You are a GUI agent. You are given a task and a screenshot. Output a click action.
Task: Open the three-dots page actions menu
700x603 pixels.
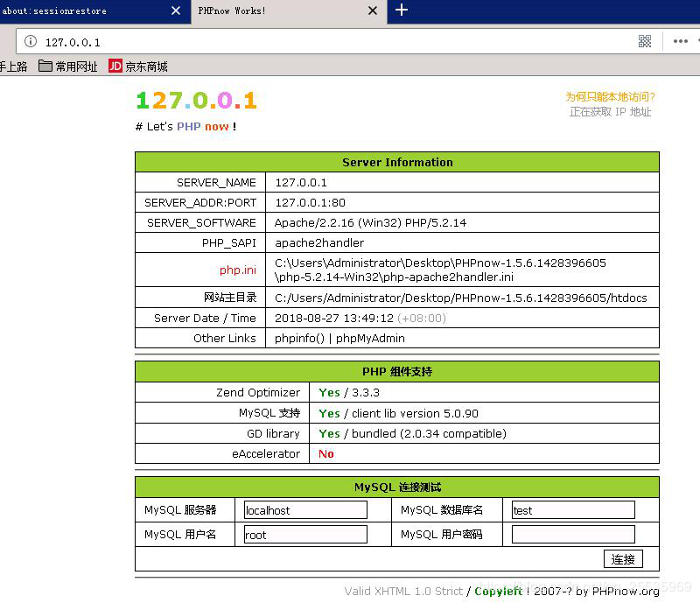(681, 41)
